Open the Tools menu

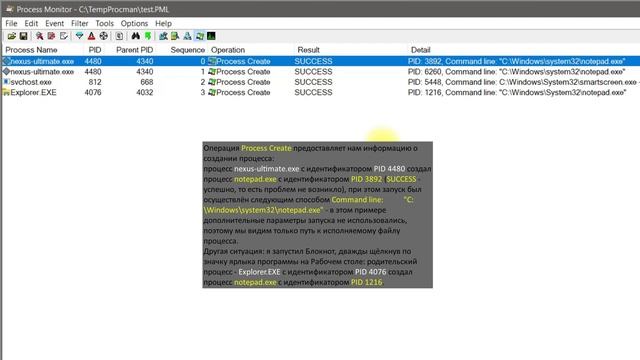click(104, 23)
